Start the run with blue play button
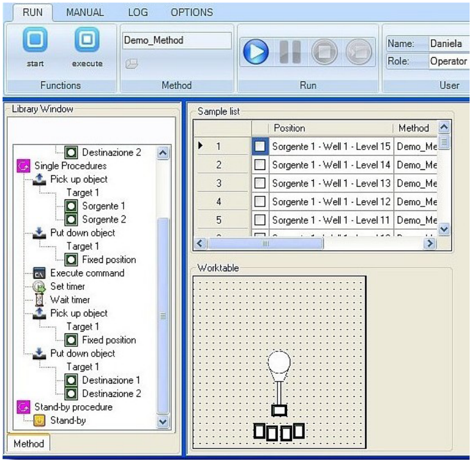Screen dimensions: 476x463 tap(256, 52)
